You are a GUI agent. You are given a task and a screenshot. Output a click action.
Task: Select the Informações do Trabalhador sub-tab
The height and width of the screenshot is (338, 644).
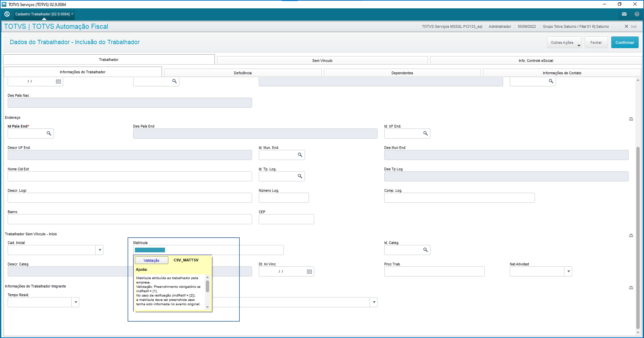83,72
